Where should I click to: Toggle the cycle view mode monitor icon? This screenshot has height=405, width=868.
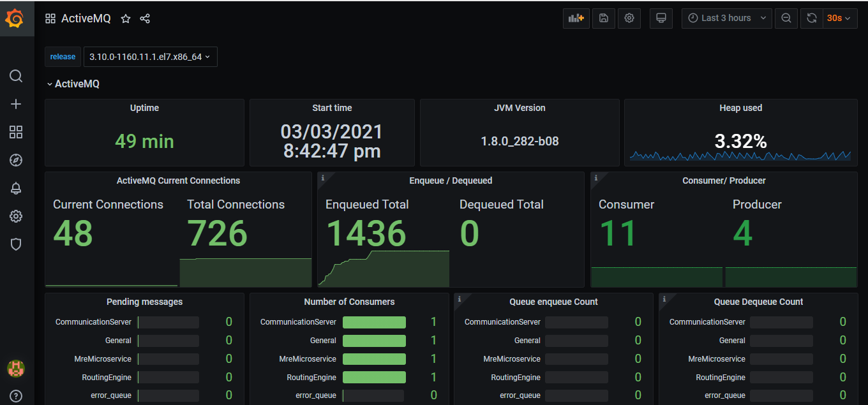coord(661,18)
